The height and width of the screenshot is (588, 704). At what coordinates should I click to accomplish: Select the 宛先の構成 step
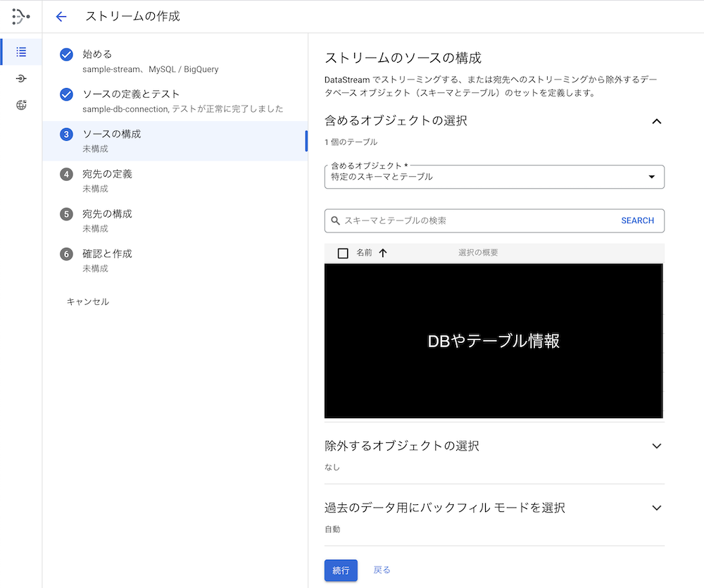coord(175,221)
